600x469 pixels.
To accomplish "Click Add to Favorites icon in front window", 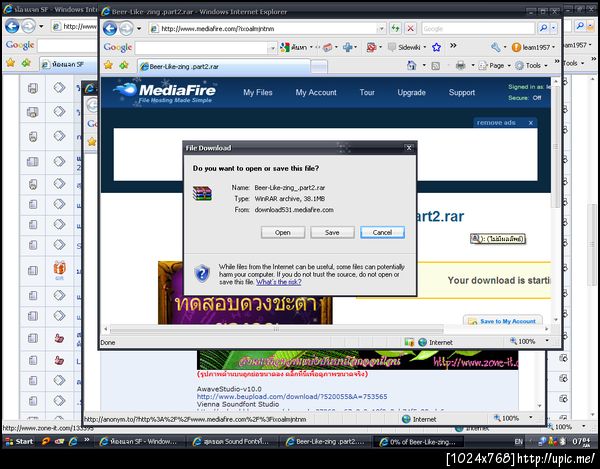I will click(x=124, y=65).
